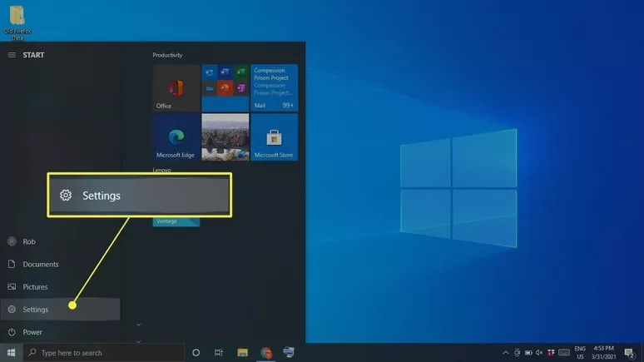Open the Settings item in Start menu

(x=60, y=310)
